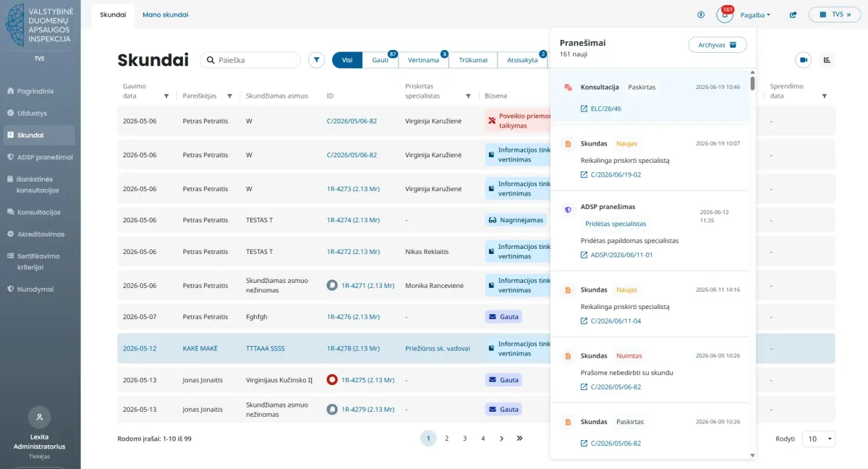Click the funnel filter icon beside search
This screenshot has height=469, width=868.
coord(316,60)
